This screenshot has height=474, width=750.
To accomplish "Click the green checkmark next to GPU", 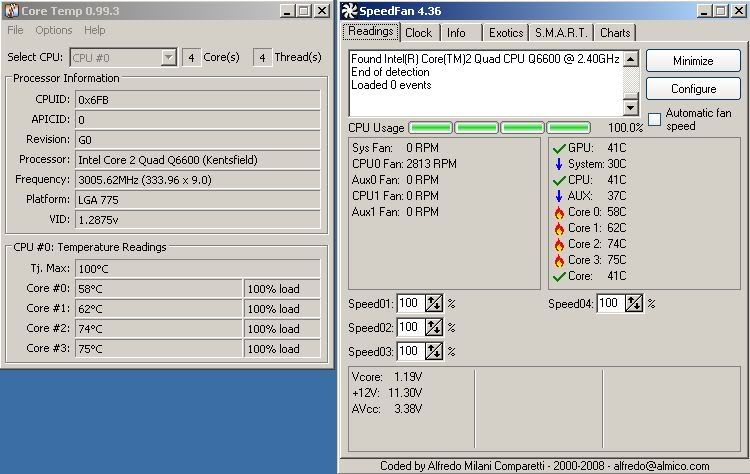I will 558,148.
